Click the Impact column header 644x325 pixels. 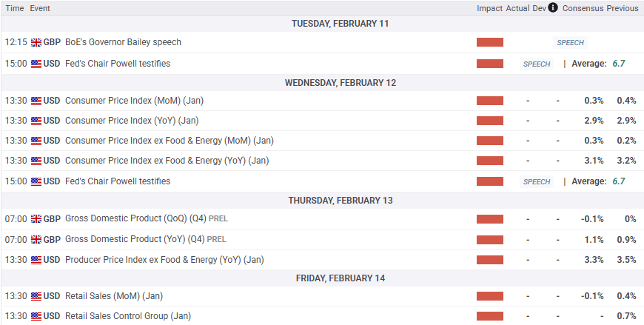coord(489,8)
